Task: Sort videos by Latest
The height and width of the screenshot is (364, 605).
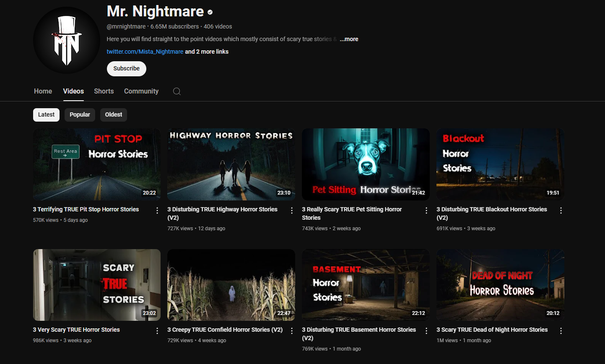Action: (x=47, y=115)
